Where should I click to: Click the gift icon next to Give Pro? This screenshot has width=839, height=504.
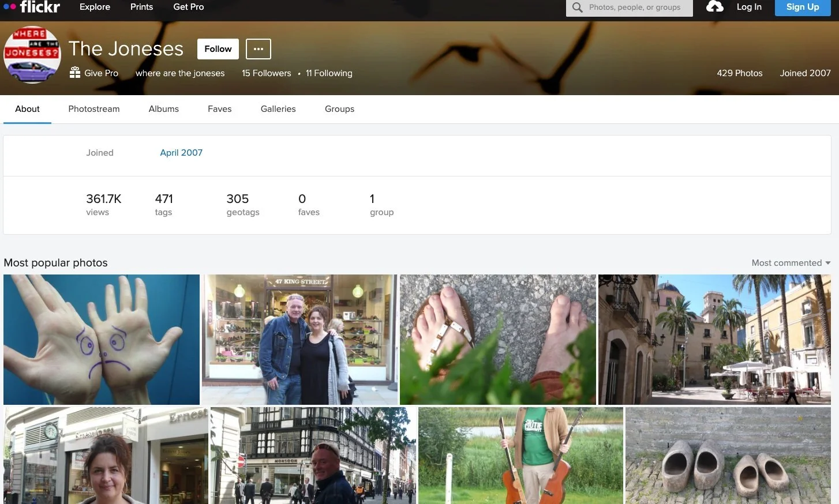pos(74,73)
